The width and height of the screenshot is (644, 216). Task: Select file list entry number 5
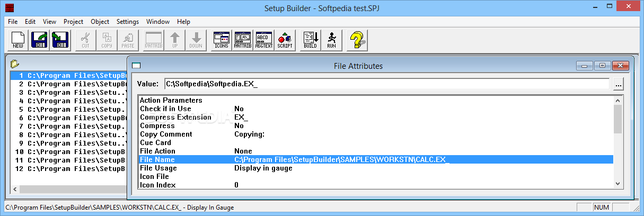click(x=69, y=109)
